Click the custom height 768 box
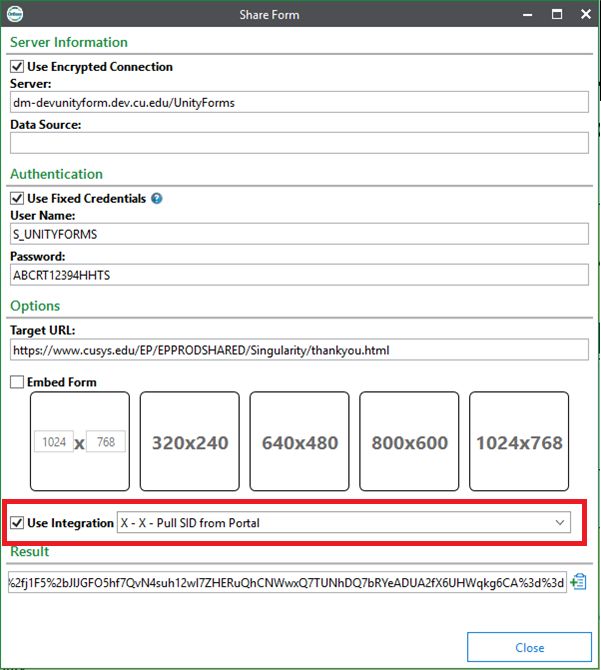 106,441
